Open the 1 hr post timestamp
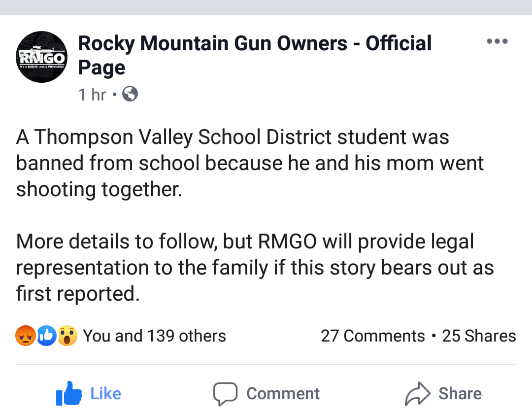The width and height of the screenshot is (532, 415). coord(92,95)
